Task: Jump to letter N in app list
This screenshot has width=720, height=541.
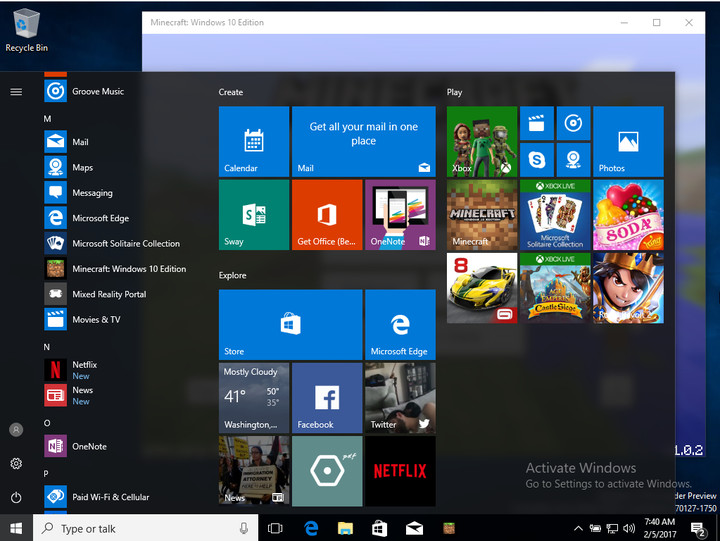Action: (46, 347)
